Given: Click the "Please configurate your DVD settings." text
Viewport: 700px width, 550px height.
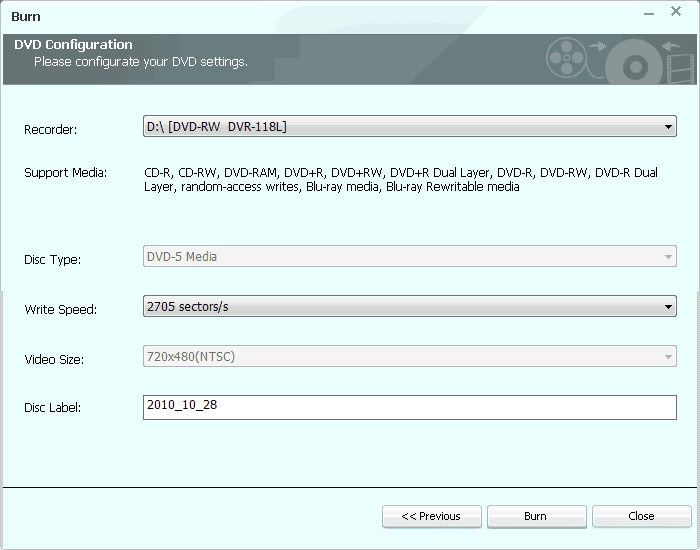Looking at the screenshot, I should [x=141, y=62].
